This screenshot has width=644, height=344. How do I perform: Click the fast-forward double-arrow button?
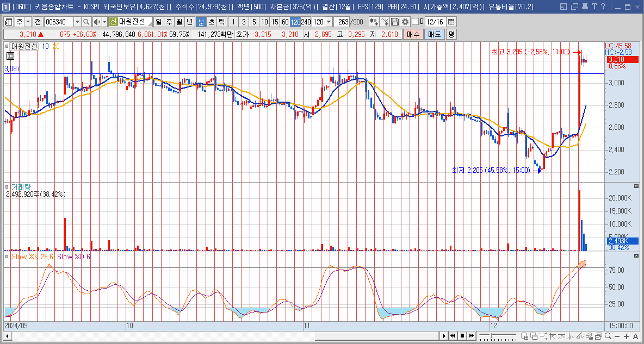(472, 336)
